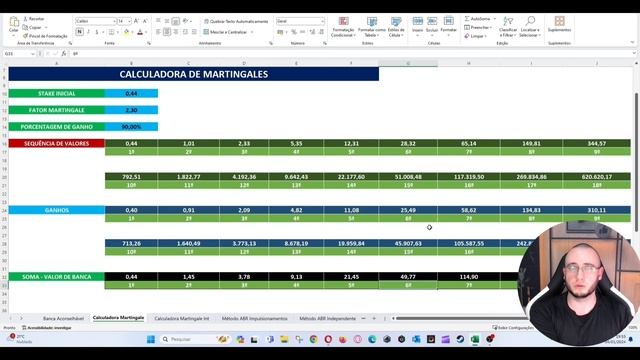Open the font name combo box
Viewport: 640px width, 360px height.
pyautogui.click(x=96, y=21)
